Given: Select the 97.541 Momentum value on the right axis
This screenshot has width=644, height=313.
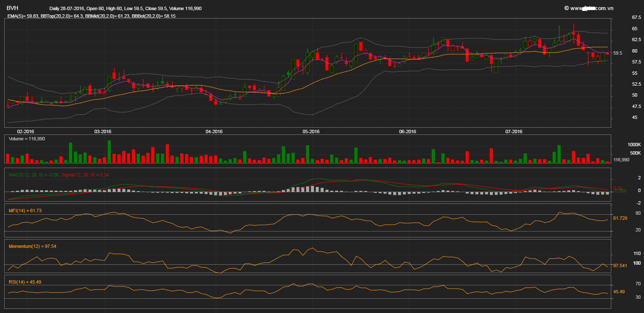Looking at the screenshot, I should tap(620, 266).
